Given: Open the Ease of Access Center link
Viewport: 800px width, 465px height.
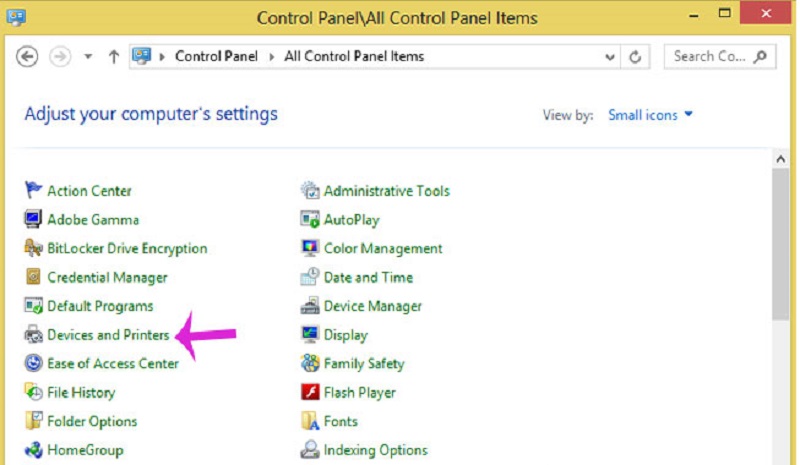Looking at the screenshot, I should tap(113, 363).
